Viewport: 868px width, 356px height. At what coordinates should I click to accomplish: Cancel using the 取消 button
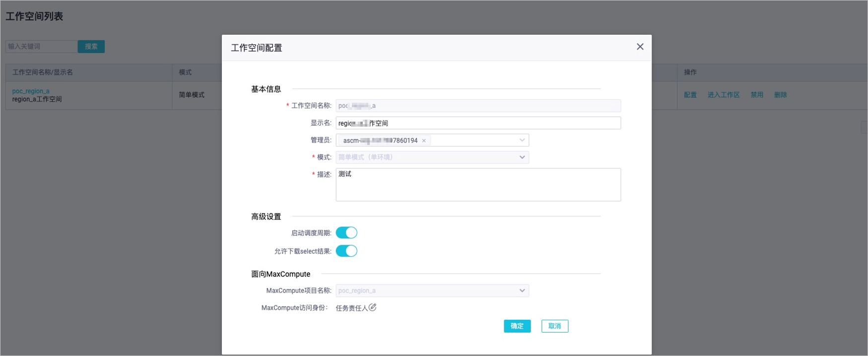(554, 326)
